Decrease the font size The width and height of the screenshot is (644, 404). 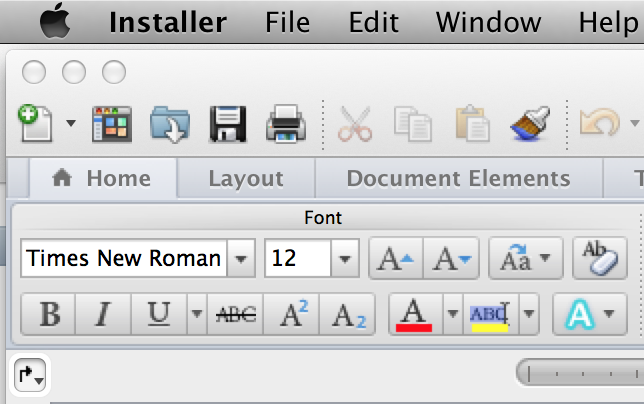(x=451, y=259)
